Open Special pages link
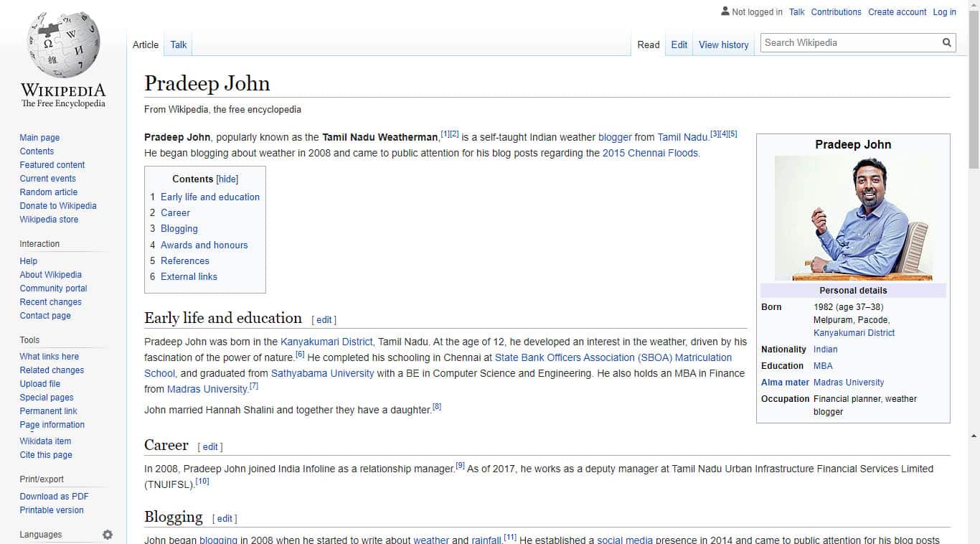Image resolution: width=980 pixels, height=544 pixels. [x=47, y=398]
